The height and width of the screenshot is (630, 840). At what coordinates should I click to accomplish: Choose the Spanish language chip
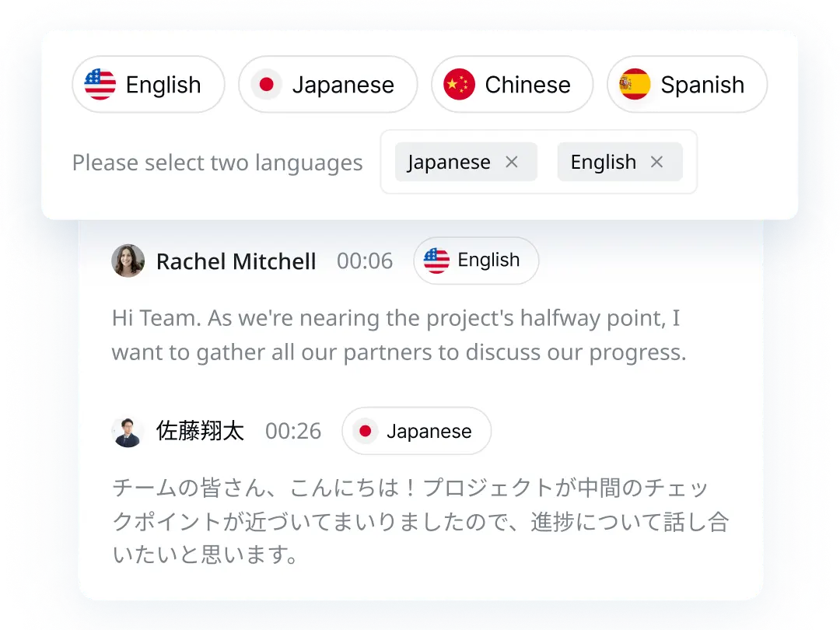tap(687, 84)
